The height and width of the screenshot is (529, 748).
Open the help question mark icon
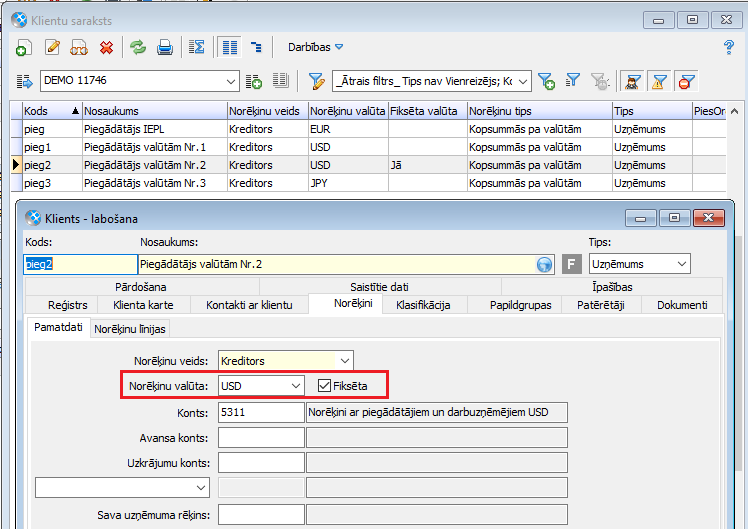pos(728,47)
